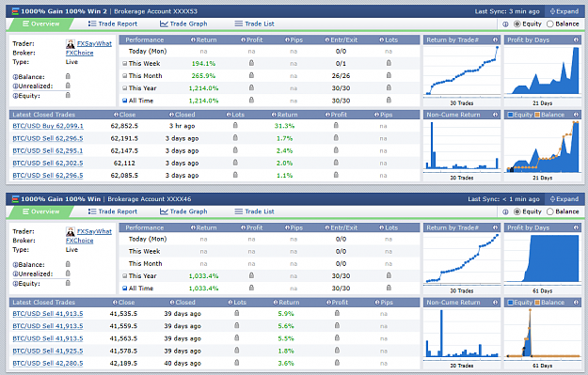This screenshot has width=588, height=375.
Task: Click info icon left of Equity radio, account XXXX53
Action: 505,24
